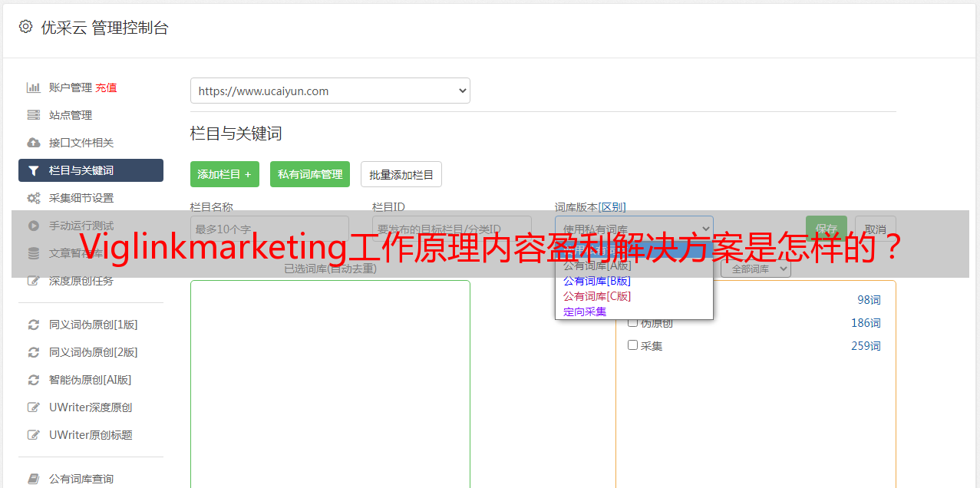Click the 添加栏目 + button
Screen dimensions: 980x488
225,174
